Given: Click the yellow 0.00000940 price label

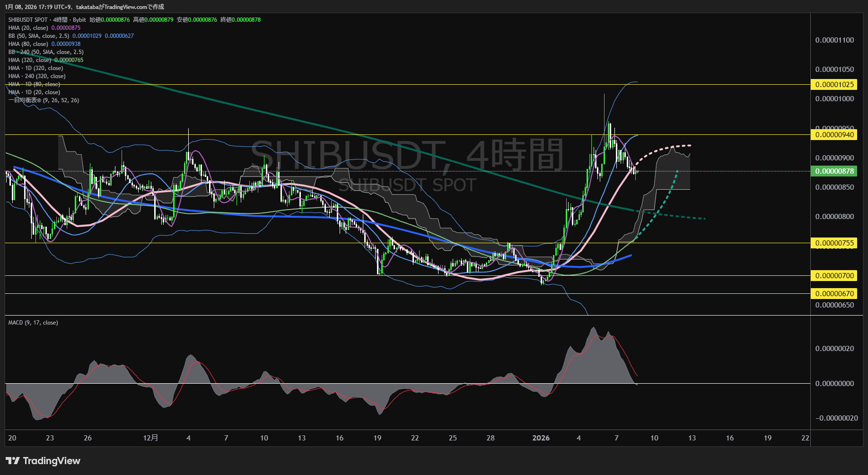Looking at the screenshot, I should (x=834, y=135).
